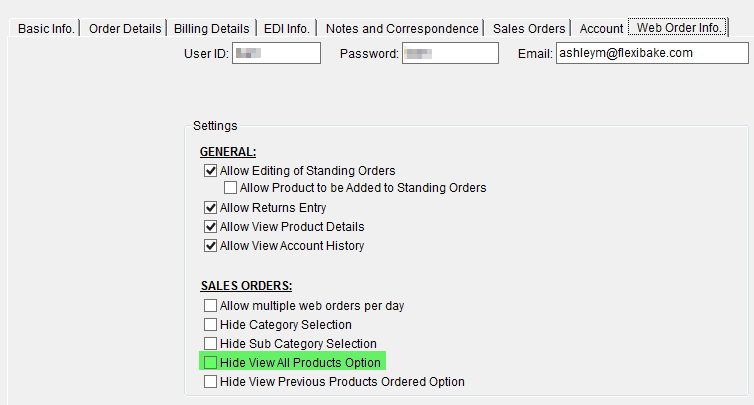Enable Allow Product to be Added to Standing Orders
754x405 pixels.
click(230, 188)
